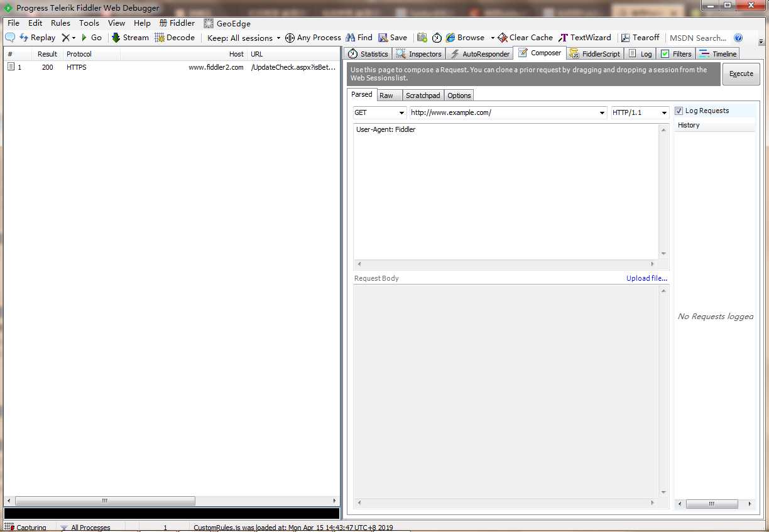This screenshot has height=532, width=769.
Task: Switch to the FiddlerScript tab
Action: click(x=595, y=54)
